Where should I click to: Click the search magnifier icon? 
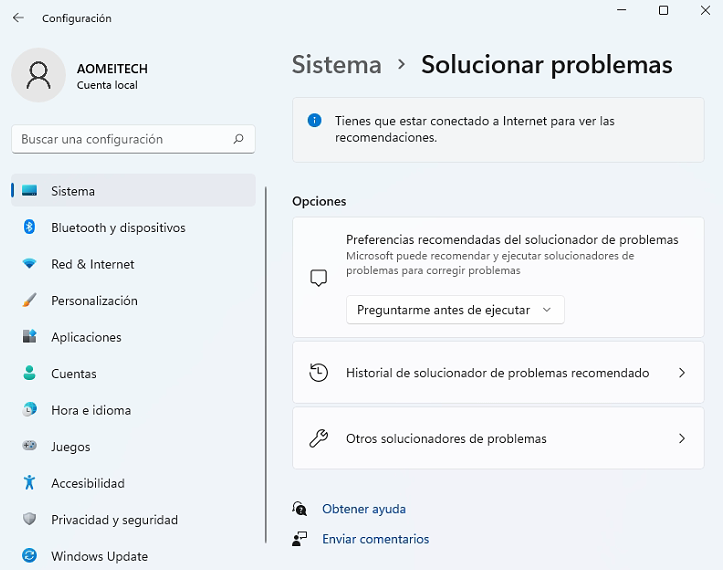click(238, 139)
